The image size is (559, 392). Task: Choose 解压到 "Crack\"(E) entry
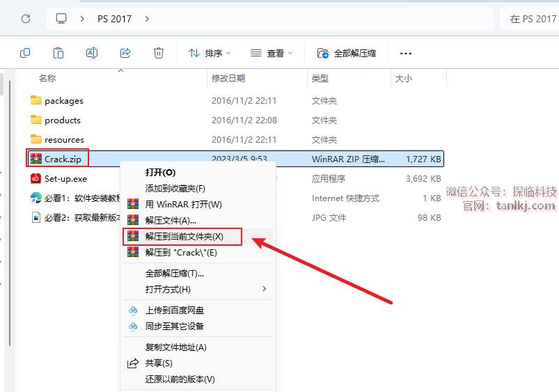point(198,253)
